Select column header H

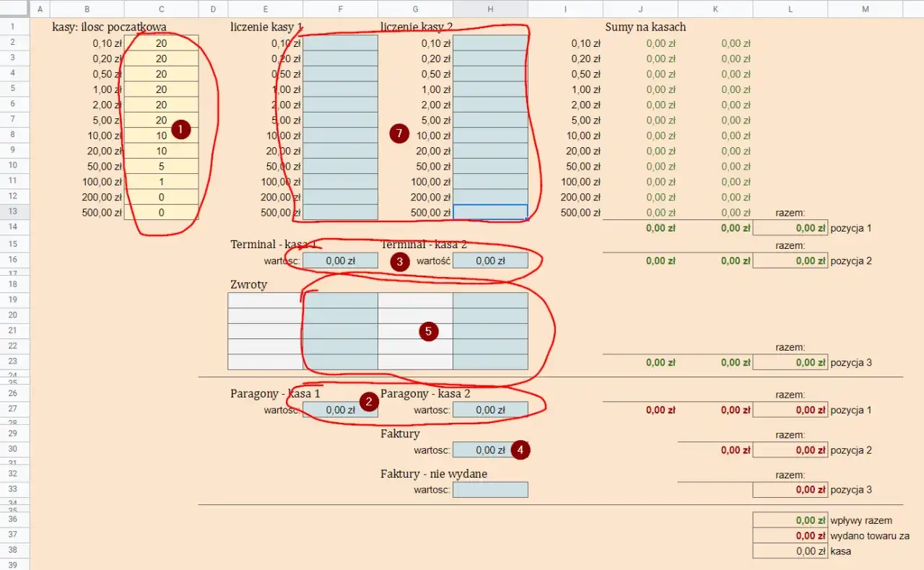click(490, 9)
